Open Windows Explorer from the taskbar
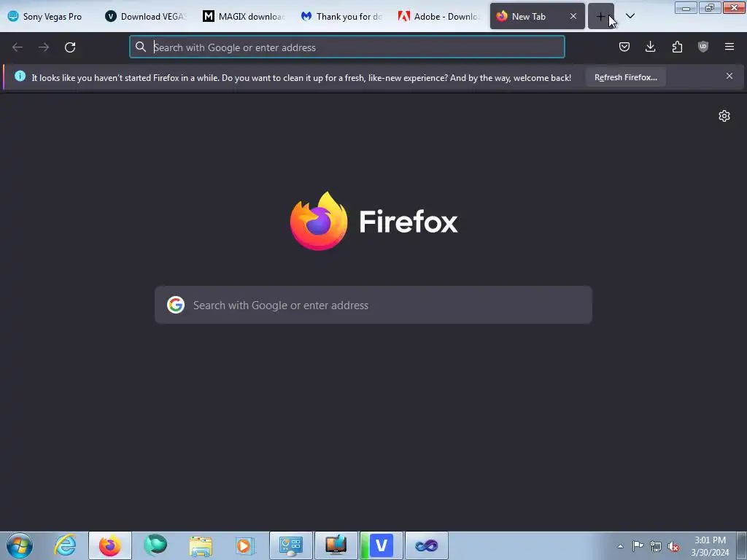This screenshot has width=747, height=560. pyautogui.click(x=201, y=545)
